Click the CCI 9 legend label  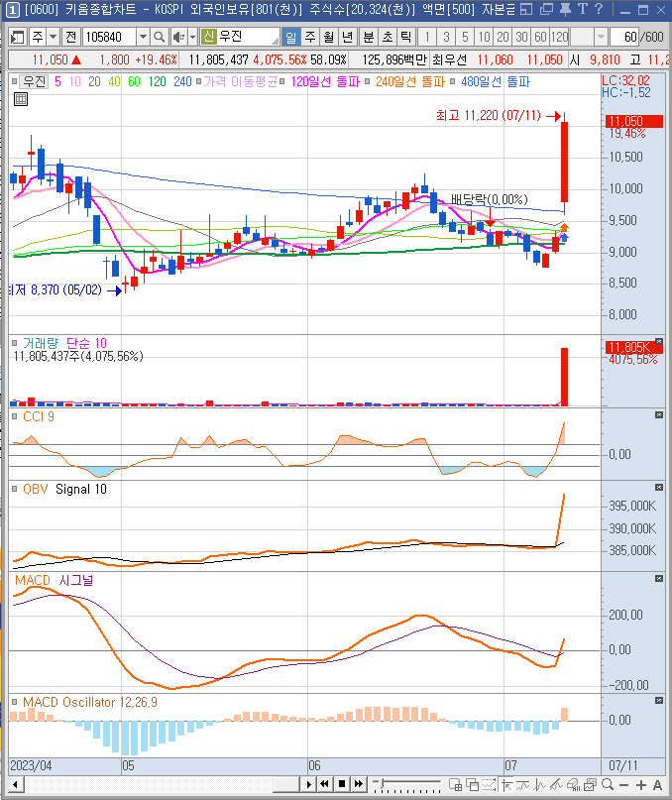pos(39,416)
